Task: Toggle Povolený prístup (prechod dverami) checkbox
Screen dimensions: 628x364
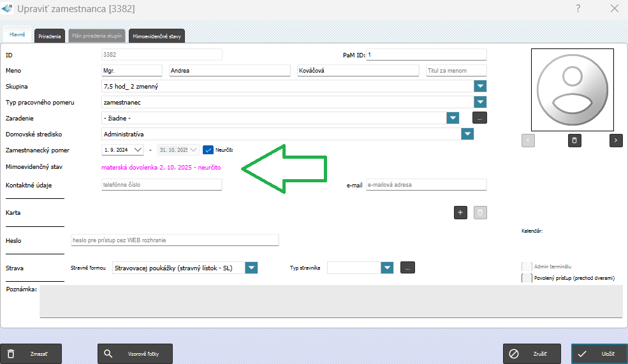Action: coord(527,278)
